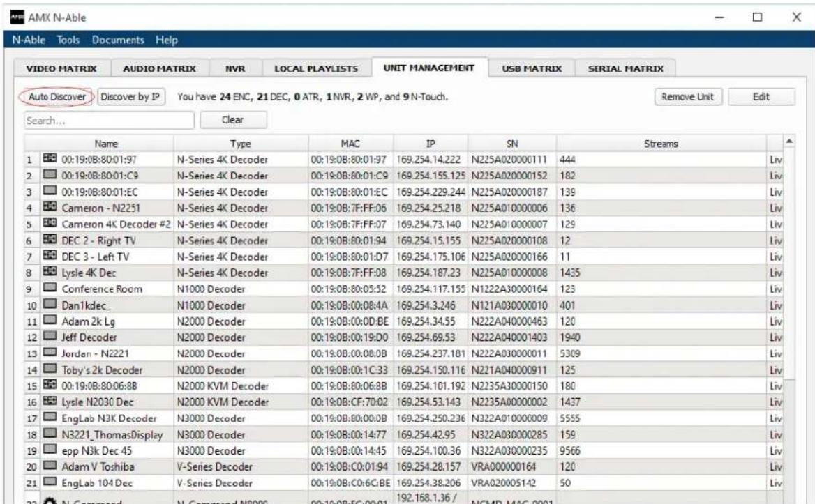The width and height of the screenshot is (815, 504).
Task: Click the Remove Unit button
Action: [x=688, y=97]
